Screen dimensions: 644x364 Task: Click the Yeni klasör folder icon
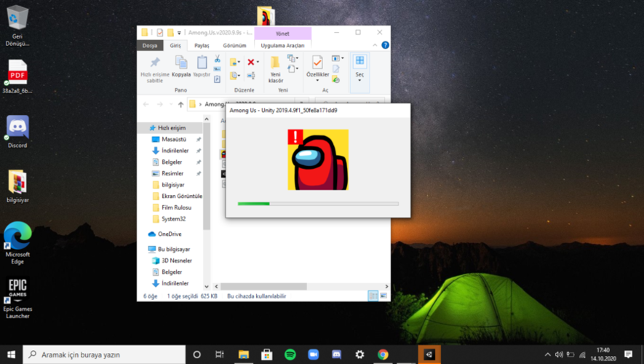275,63
